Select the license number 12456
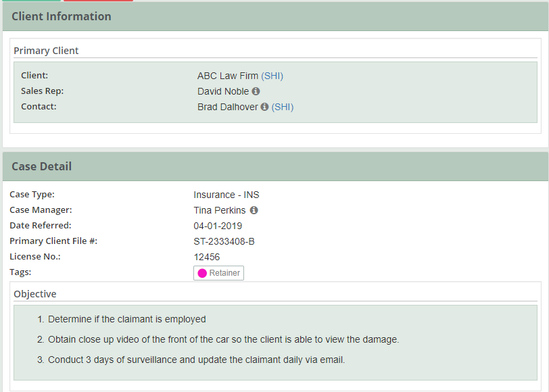Image resolution: width=549 pixels, height=392 pixels. click(x=207, y=257)
